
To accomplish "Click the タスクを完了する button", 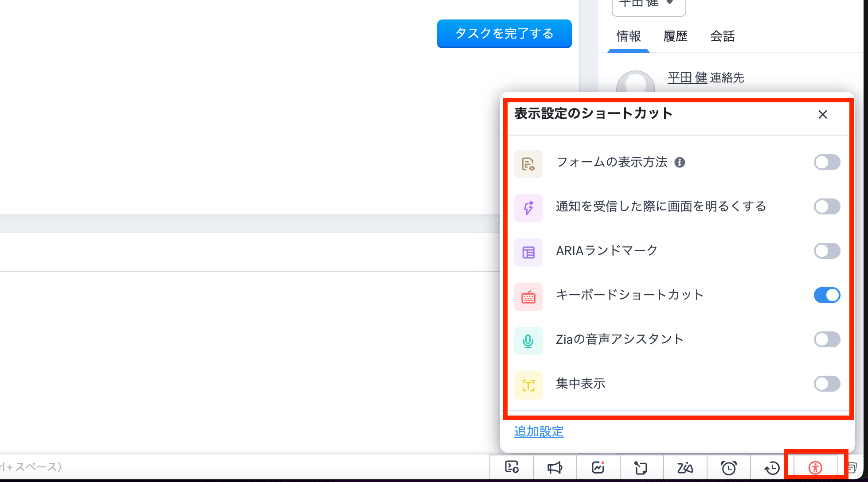I will pos(504,34).
